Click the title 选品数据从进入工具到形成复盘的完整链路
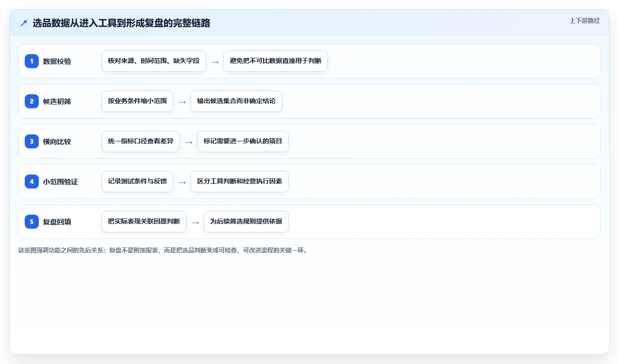619x364 pixels. [x=121, y=23]
